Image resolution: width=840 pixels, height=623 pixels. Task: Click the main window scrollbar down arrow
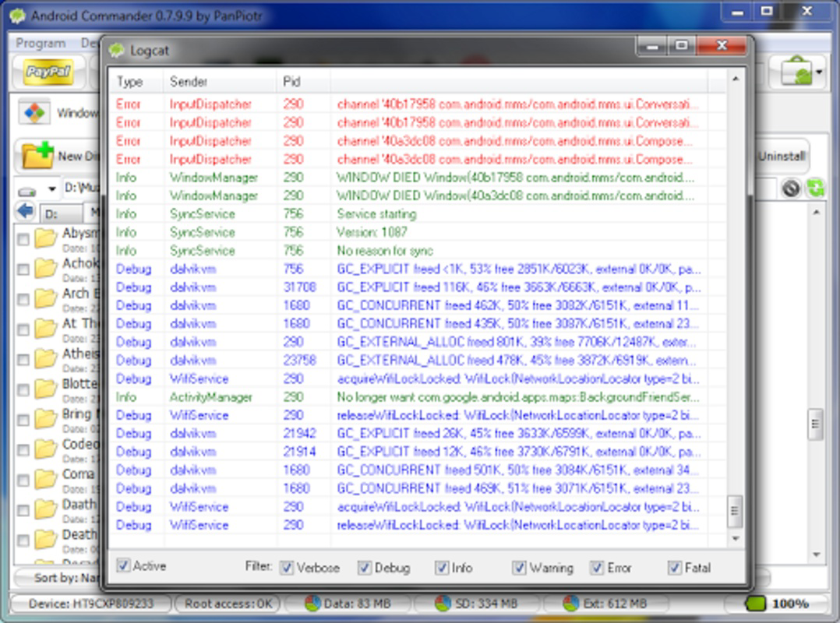point(816,554)
